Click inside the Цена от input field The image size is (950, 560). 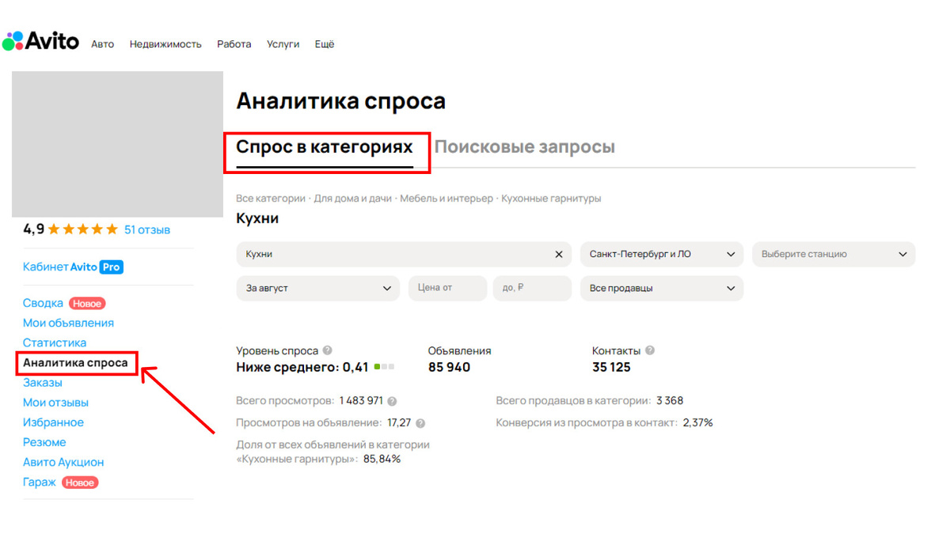point(446,288)
